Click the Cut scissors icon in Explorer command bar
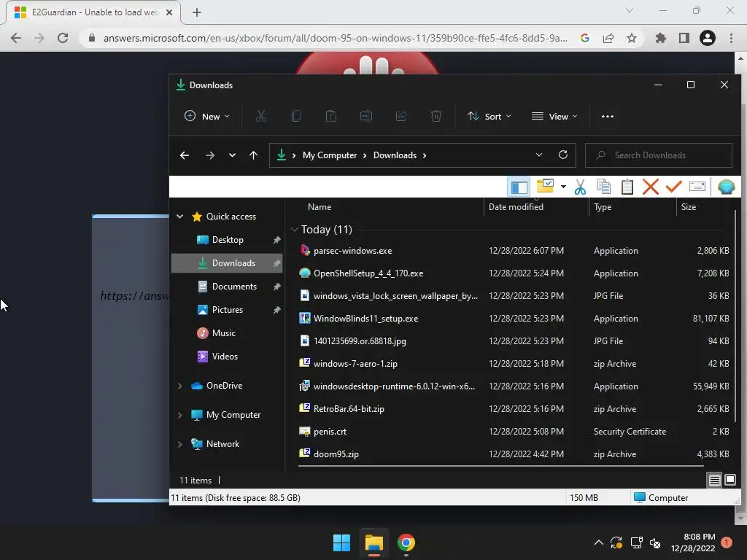The image size is (747, 560). point(261,116)
